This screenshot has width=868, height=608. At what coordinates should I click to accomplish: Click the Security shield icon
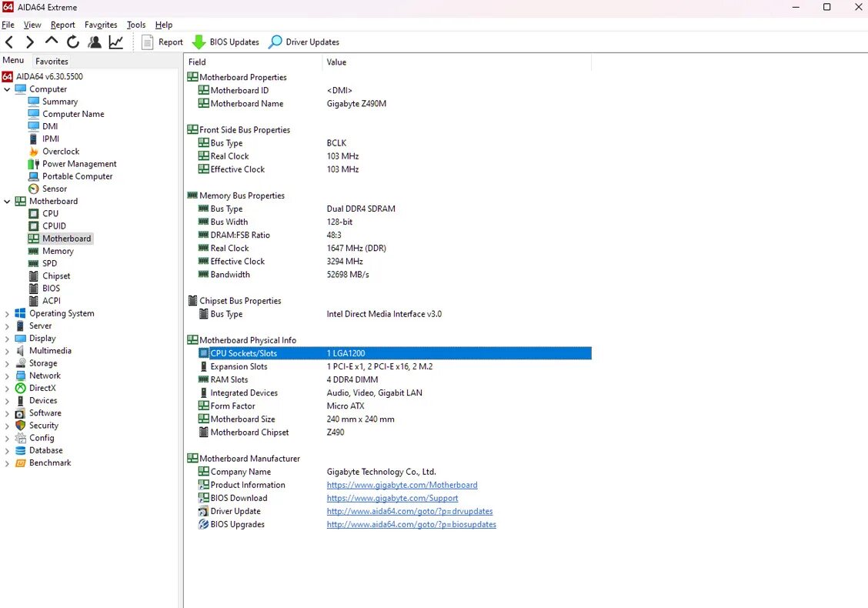tap(21, 426)
